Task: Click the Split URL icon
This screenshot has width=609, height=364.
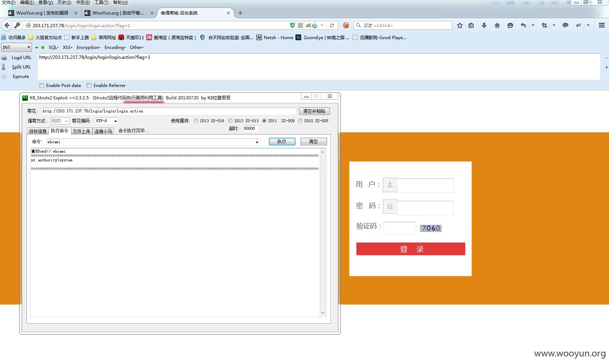Action: point(4,67)
